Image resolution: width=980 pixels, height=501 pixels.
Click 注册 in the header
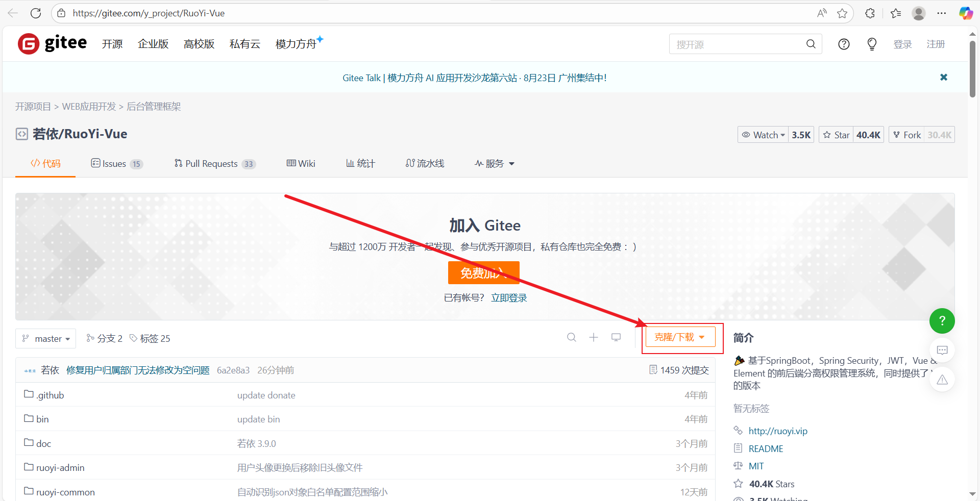pos(936,44)
